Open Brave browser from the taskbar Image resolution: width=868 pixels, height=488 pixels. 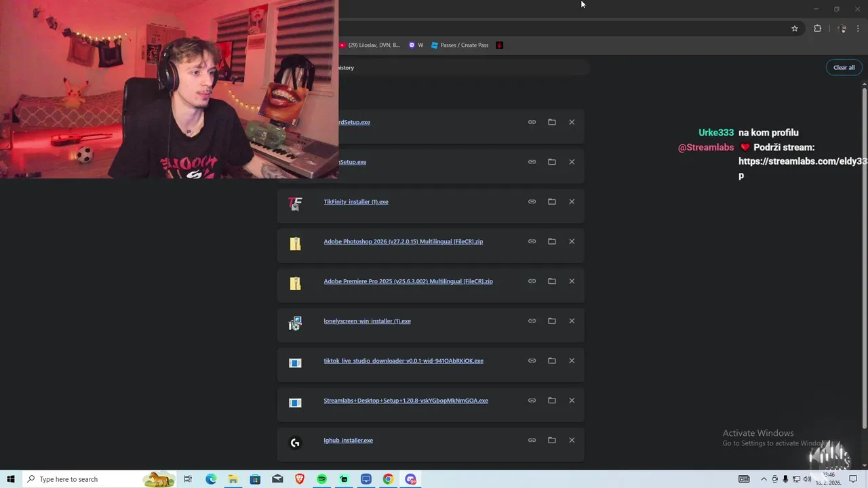coord(300,479)
